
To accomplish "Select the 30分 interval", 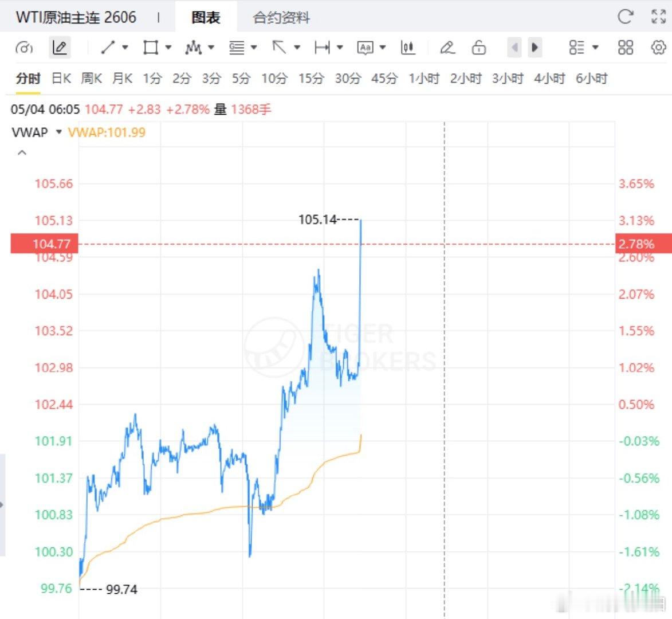I will click(x=348, y=79).
